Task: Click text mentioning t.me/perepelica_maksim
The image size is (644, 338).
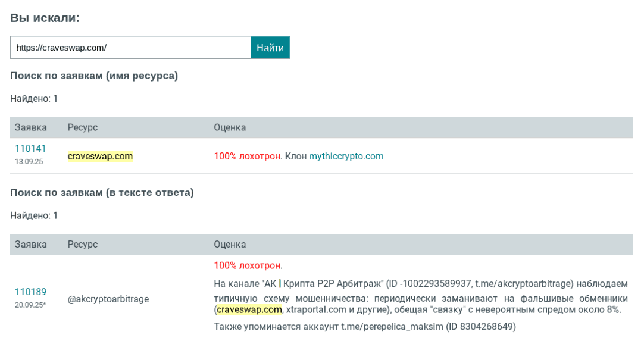Action: pos(365,327)
